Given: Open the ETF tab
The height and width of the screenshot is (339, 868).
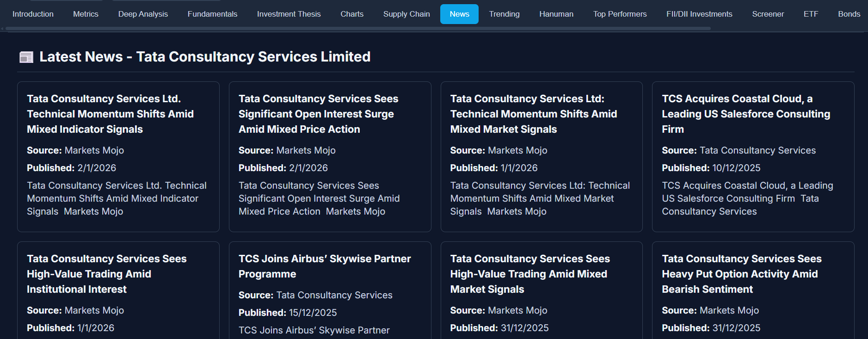Looking at the screenshot, I should pos(811,14).
